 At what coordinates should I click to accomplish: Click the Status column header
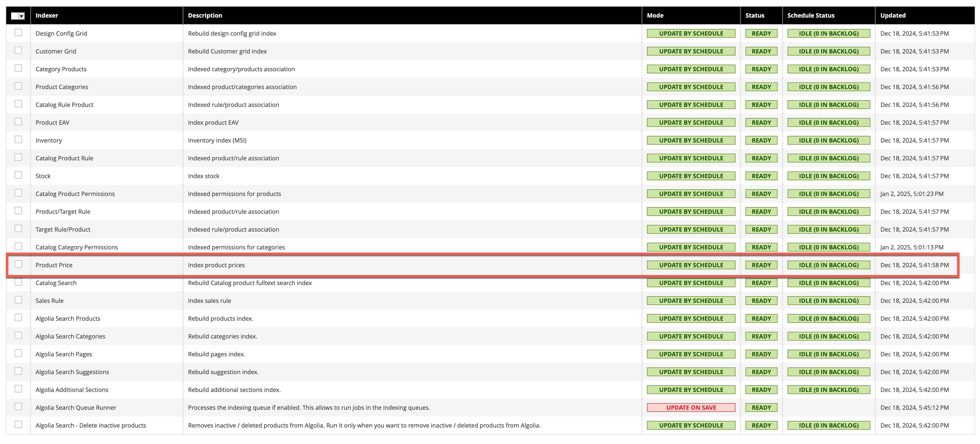754,15
